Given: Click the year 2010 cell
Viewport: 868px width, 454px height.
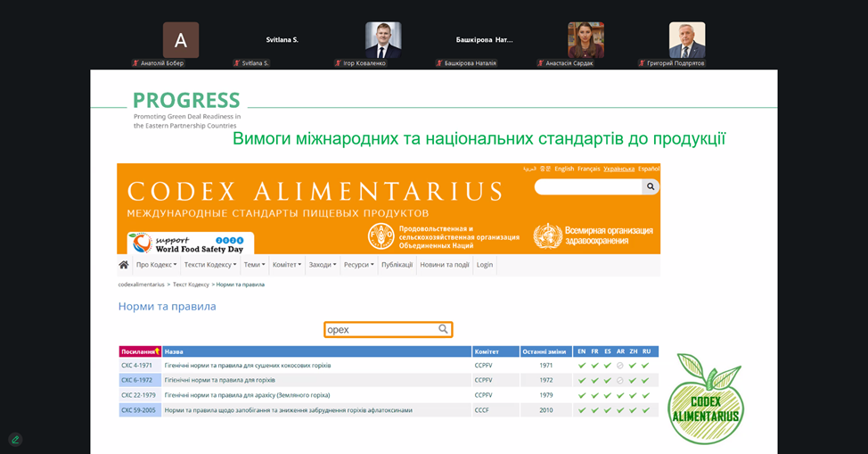Looking at the screenshot, I should (x=545, y=410).
